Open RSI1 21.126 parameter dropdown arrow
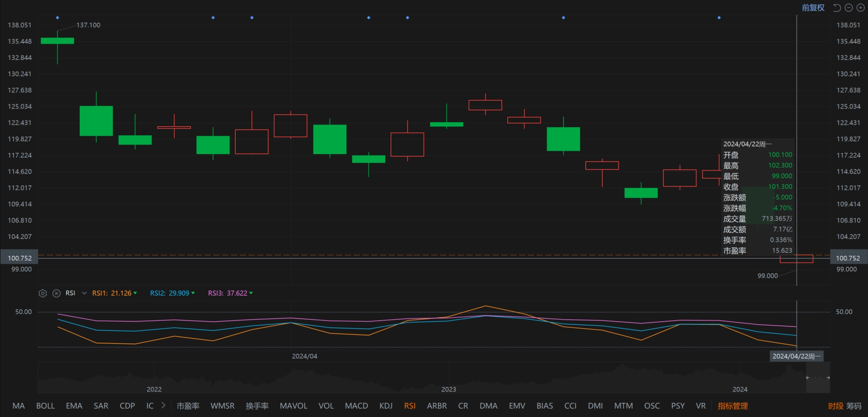This screenshot has width=868, height=417. click(x=135, y=293)
